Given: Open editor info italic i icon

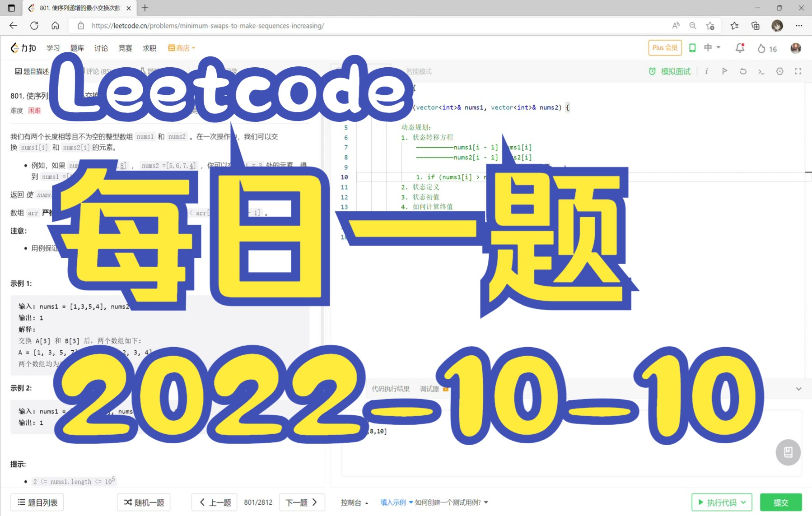Looking at the screenshot, I should pyautogui.click(x=706, y=71).
